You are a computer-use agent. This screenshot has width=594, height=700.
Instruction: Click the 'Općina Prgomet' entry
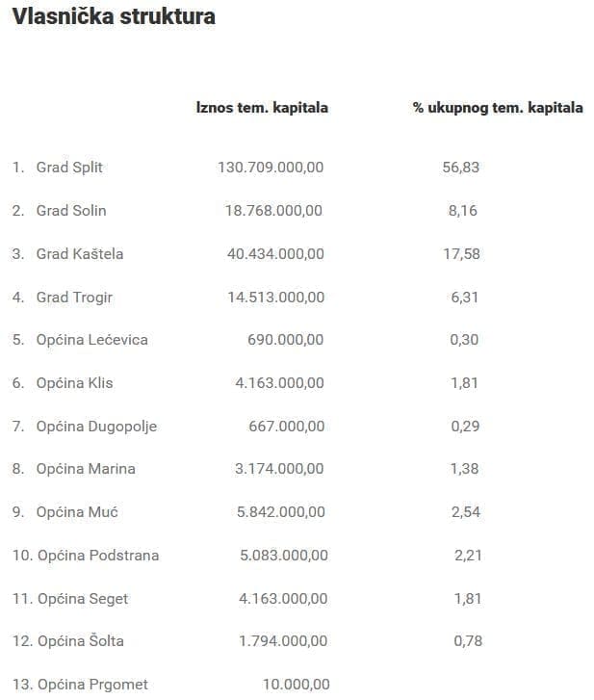93,685
